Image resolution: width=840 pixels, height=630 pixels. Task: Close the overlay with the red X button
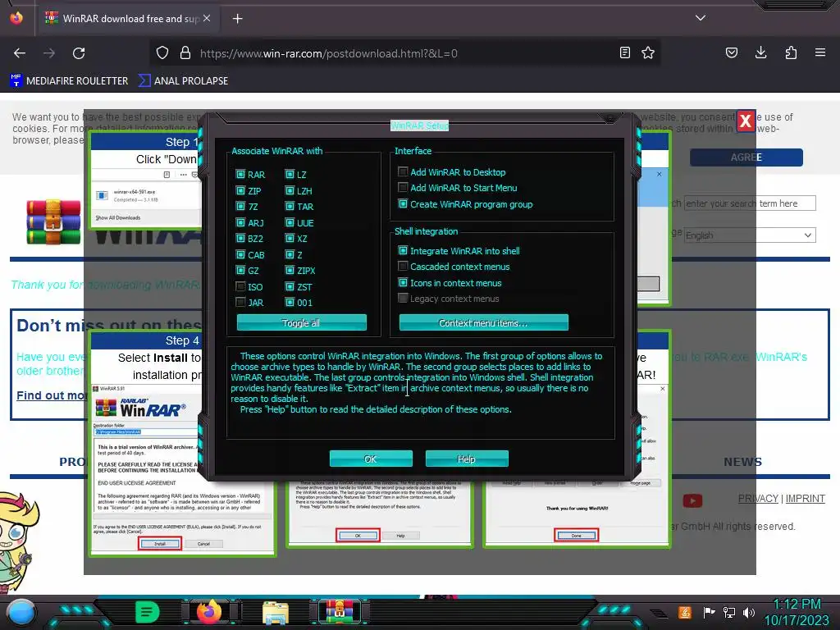745,121
